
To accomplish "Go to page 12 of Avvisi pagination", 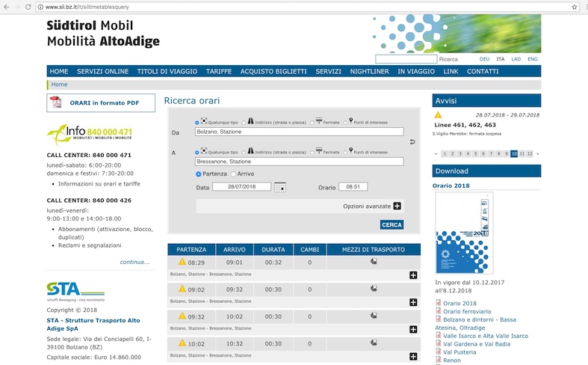I will coord(529,153).
